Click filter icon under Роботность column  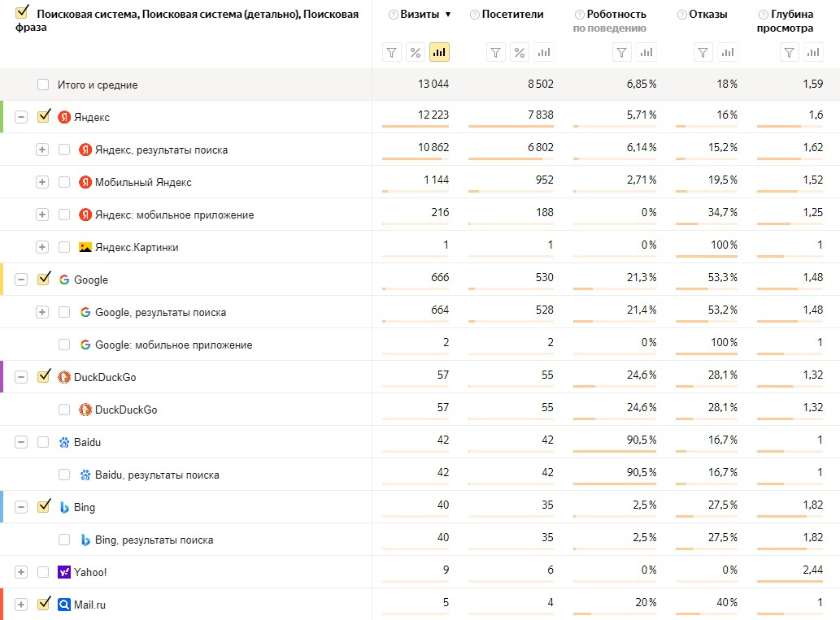622,53
